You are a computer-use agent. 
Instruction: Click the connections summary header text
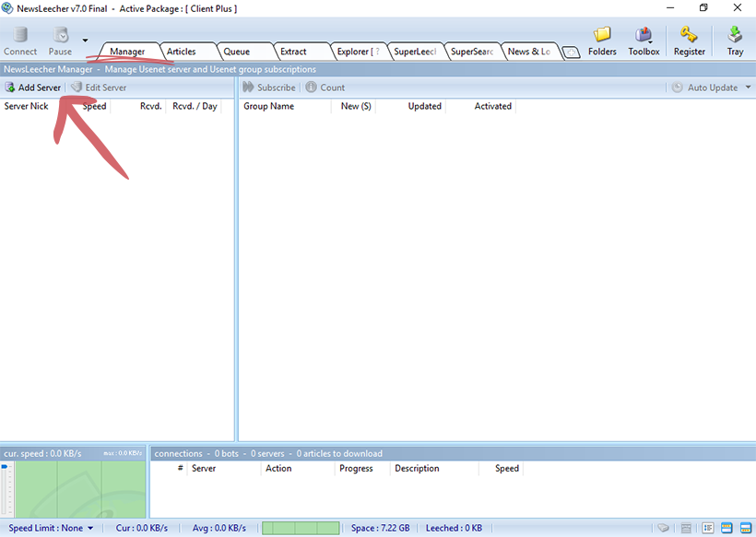[268, 454]
